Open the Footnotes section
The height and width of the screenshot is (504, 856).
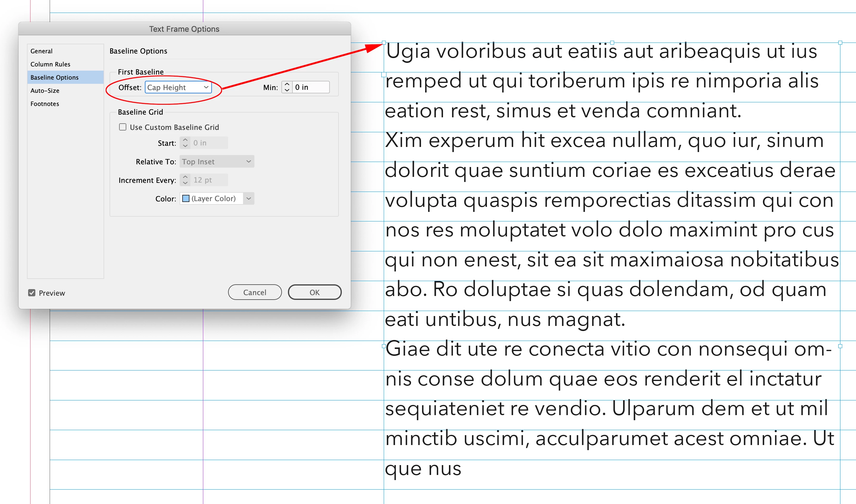tap(45, 104)
